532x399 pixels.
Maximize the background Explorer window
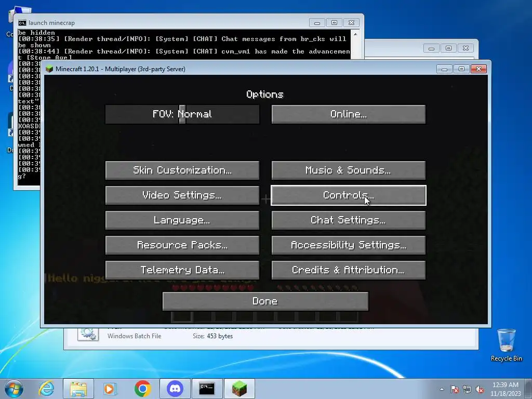[x=448, y=48]
